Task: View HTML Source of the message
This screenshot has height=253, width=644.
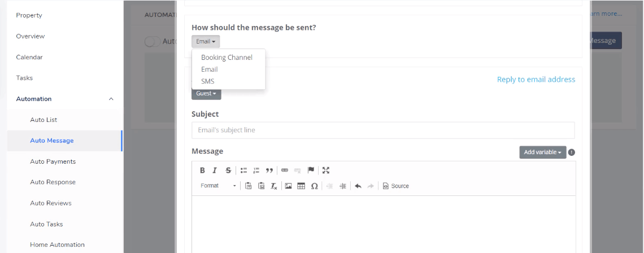Action: point(395,186)
